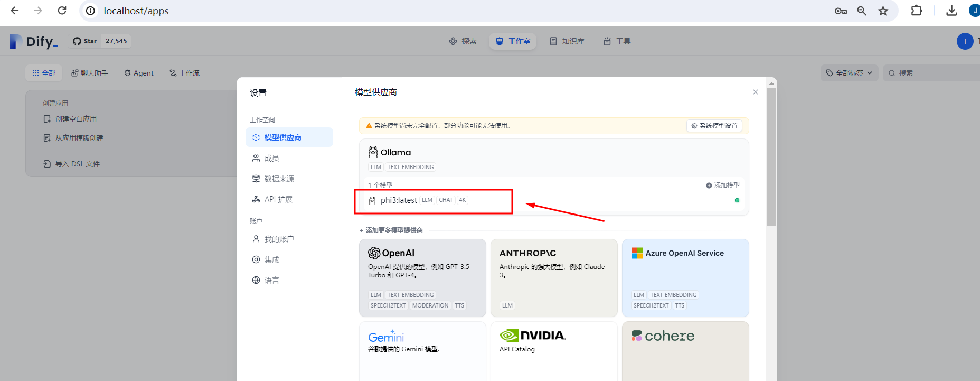980x381 pixels.
Task: Collapse the 1 个模型 list
Action: click(380, 185)
